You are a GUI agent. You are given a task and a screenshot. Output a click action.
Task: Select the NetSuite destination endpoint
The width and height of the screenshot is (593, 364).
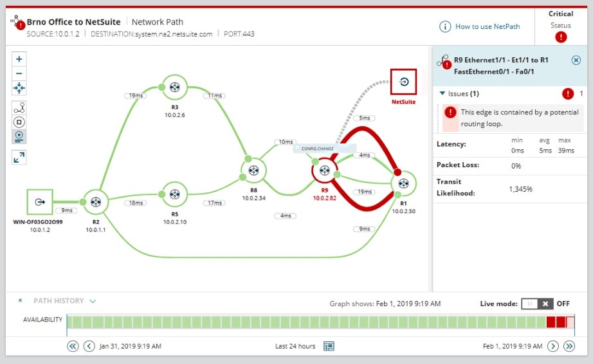403,82
